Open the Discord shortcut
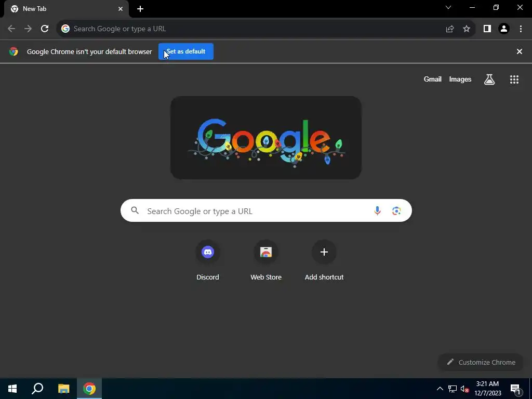 click(208, 261)
